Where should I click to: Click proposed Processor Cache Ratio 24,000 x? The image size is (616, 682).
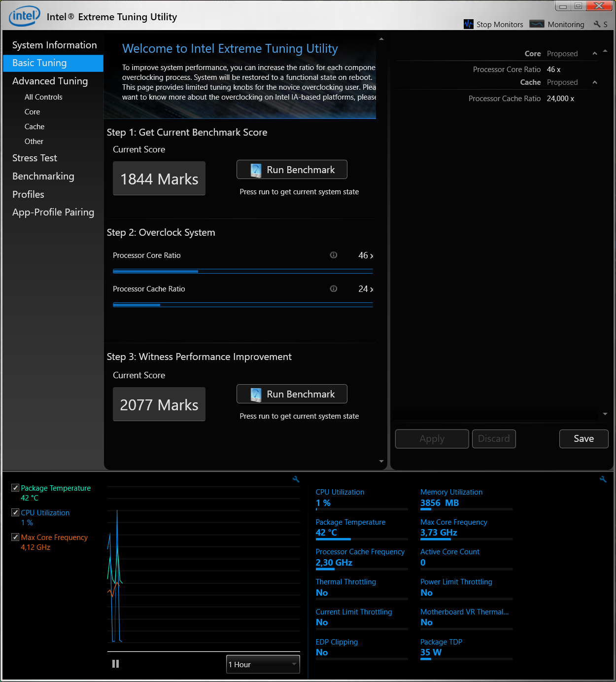coord(560,99)
